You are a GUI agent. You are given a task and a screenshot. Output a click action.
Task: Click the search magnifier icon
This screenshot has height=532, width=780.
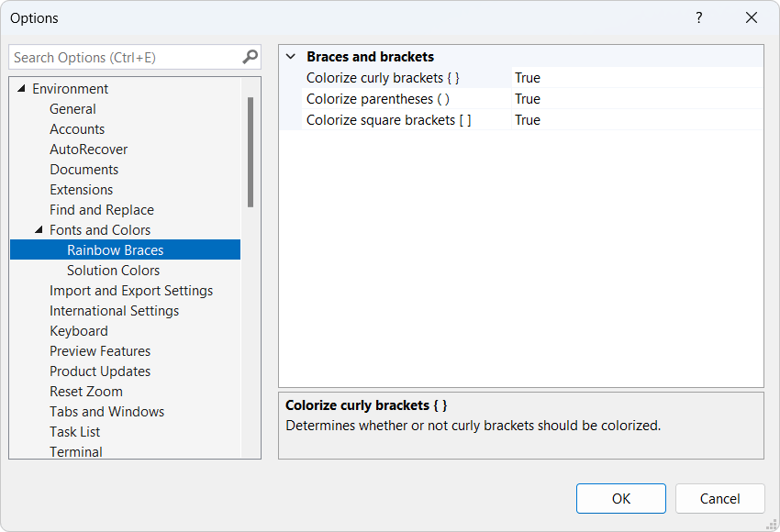pos(248,57)
